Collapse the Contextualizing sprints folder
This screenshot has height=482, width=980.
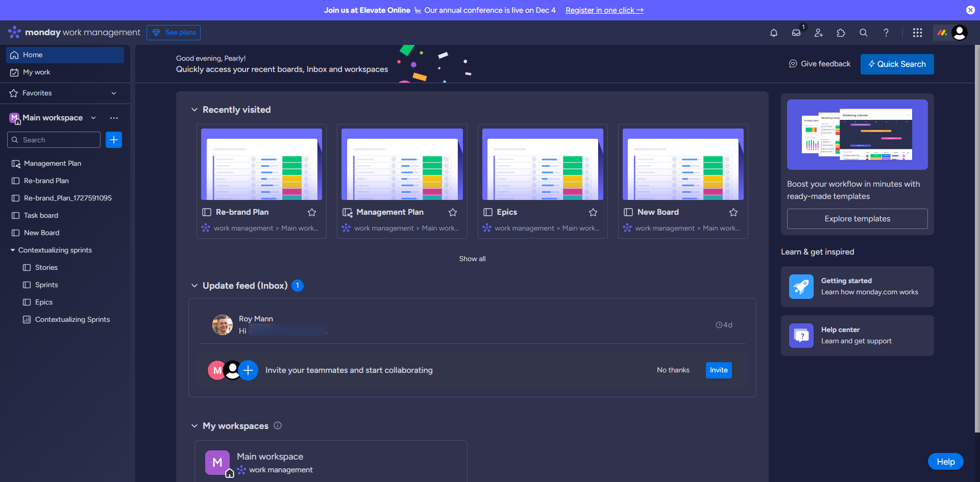13,250
